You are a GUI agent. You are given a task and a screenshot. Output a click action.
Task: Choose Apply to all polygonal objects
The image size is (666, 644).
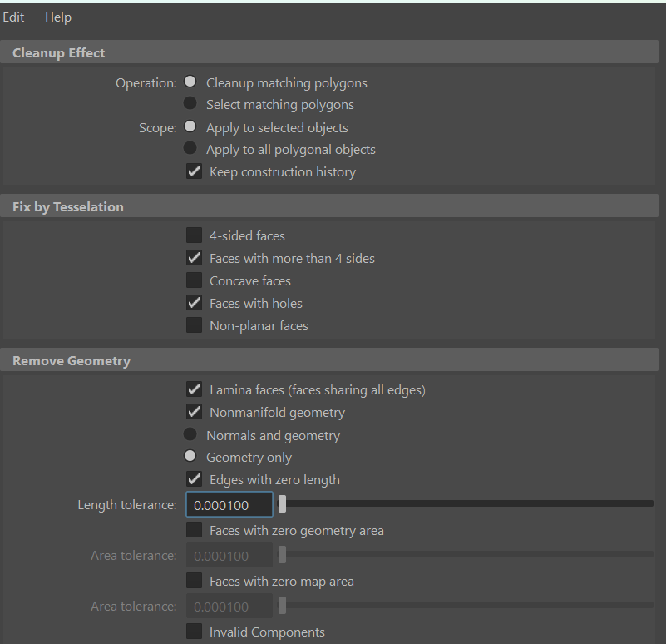(x=190, y=149)
